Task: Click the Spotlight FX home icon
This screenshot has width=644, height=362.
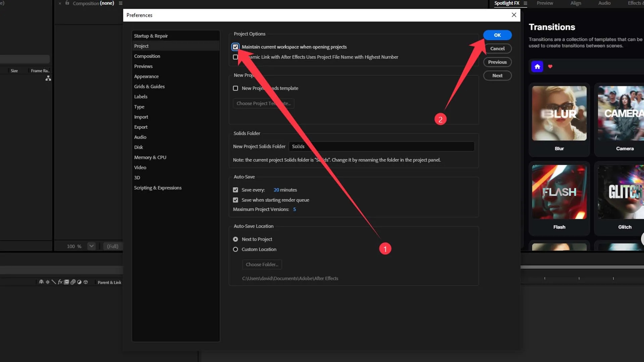Action: [537, 66]
